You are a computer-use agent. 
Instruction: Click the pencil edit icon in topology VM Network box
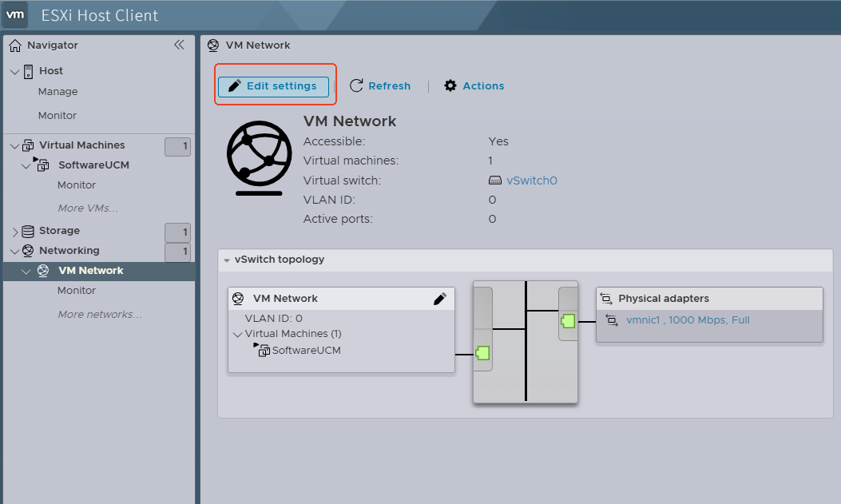440,299
